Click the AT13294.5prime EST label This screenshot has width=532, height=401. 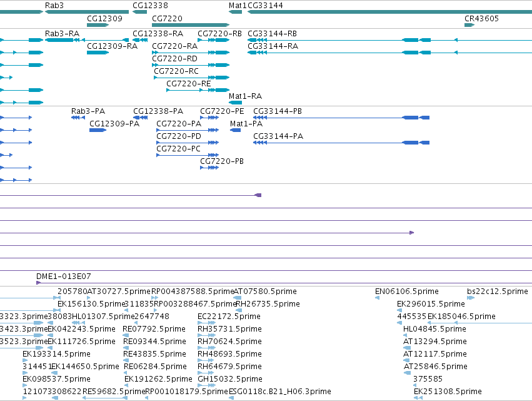[x=435, y=342]
